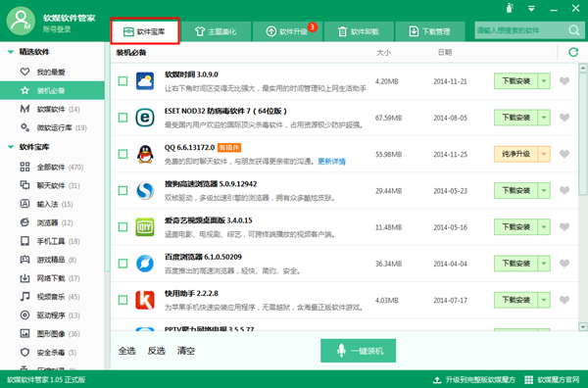Click the search magnifier icon
Image resolution: width=588 pixels, height=388 pixels.
574,30
